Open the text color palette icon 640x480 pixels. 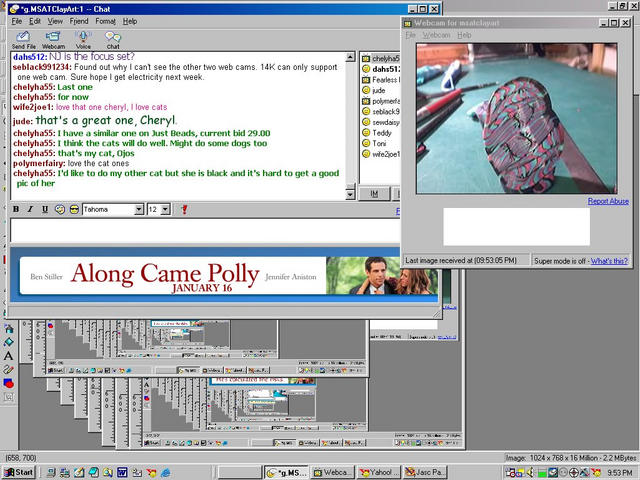coord(60,209)
